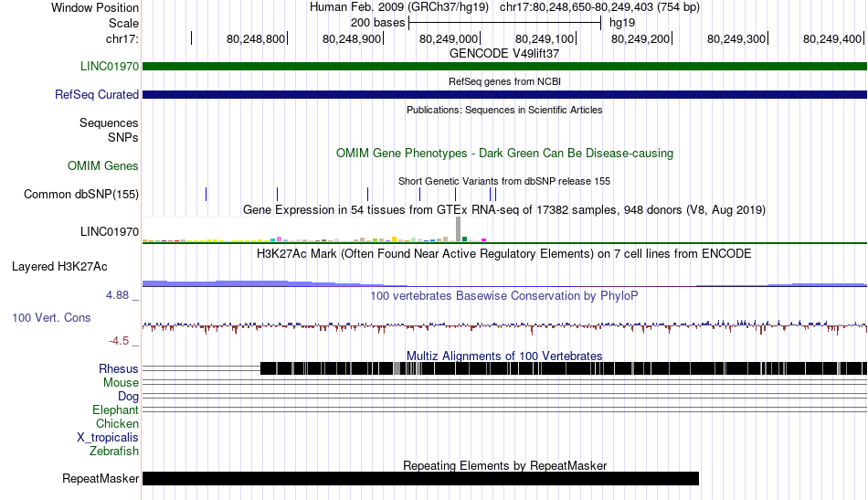Screen dimensions: 868x500
Task: Open the Layered H3K27Ac track label
Action: point(59,267)
